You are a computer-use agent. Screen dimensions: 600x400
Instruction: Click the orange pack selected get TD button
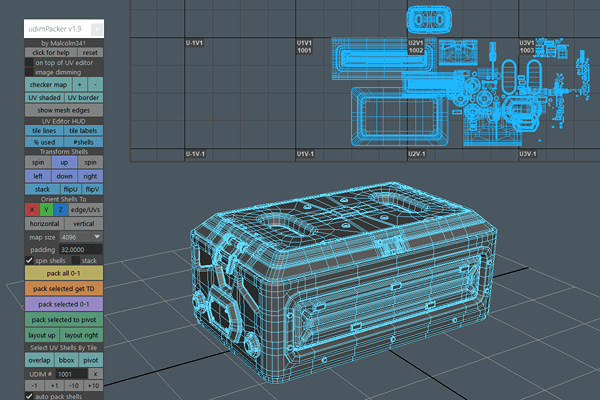[x=64, y=287]
